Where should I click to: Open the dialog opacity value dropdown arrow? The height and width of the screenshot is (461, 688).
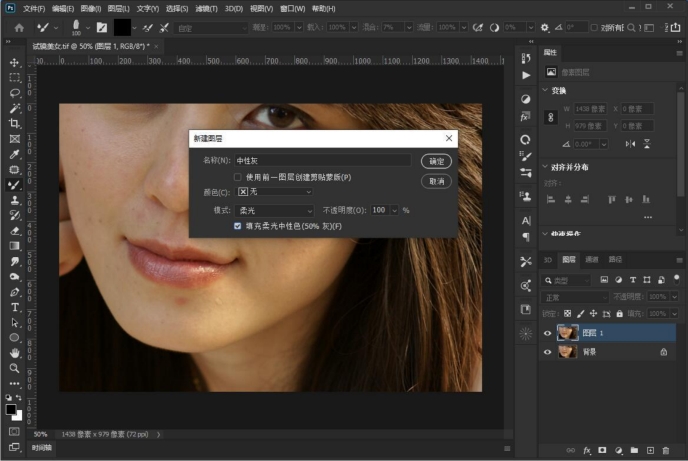(x=394, y=211)
